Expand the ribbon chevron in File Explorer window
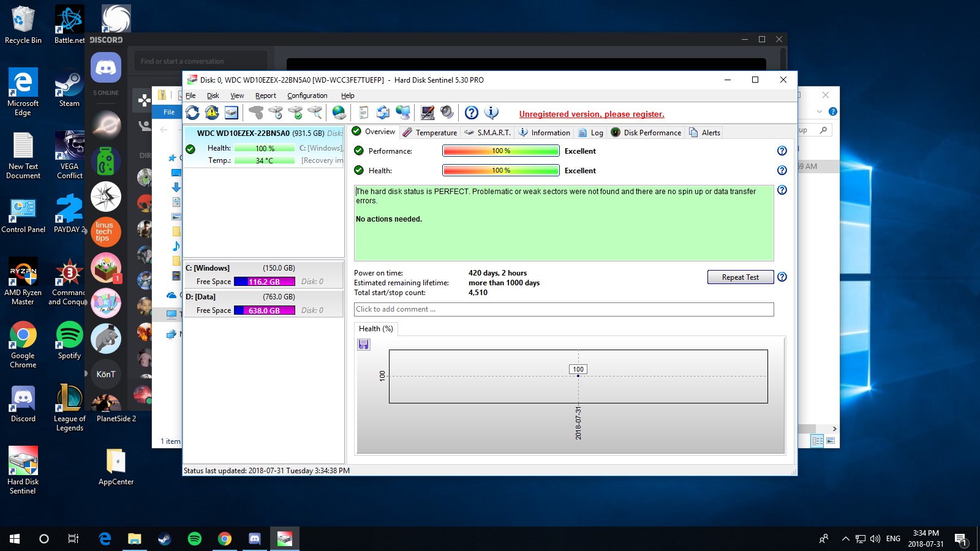This screenshot has height=551, width=980. point(820,111)
